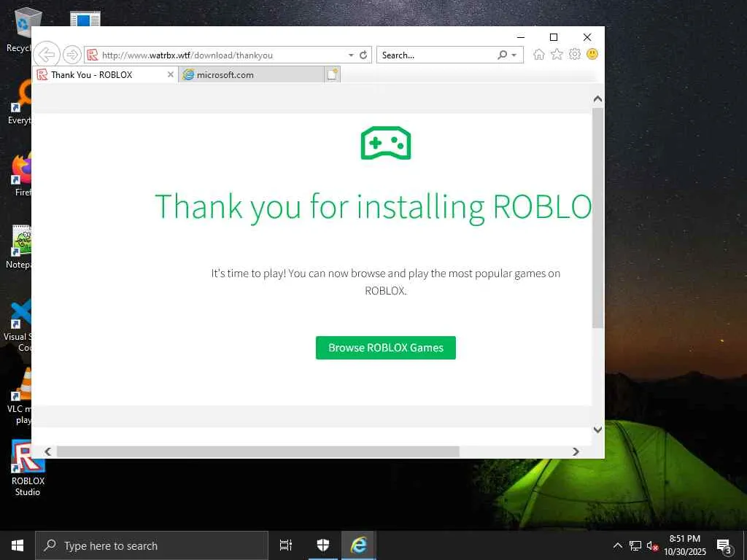Click the muted volume tray icon
The image size is (747, 560).
point(652,545)
